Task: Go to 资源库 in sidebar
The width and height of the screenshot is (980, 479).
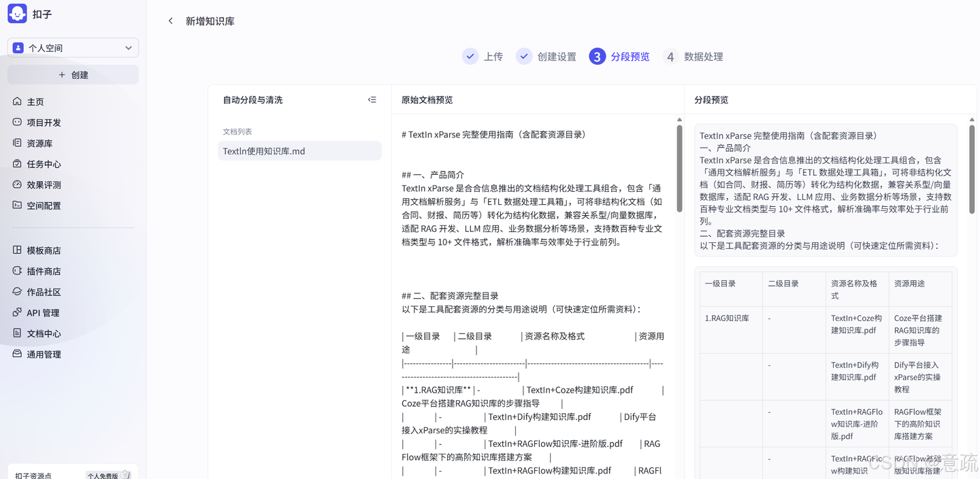Action: (x=39, y=144)
